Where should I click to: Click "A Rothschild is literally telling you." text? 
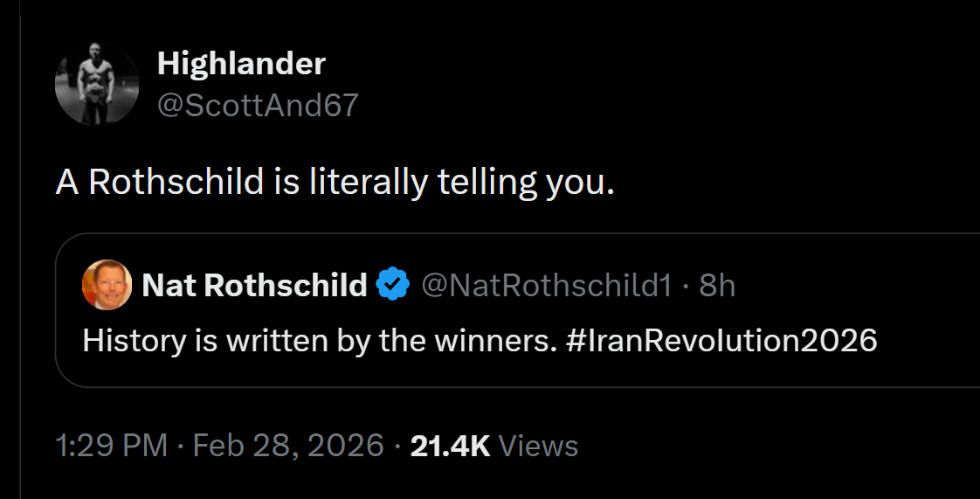[x=335, y=182]
